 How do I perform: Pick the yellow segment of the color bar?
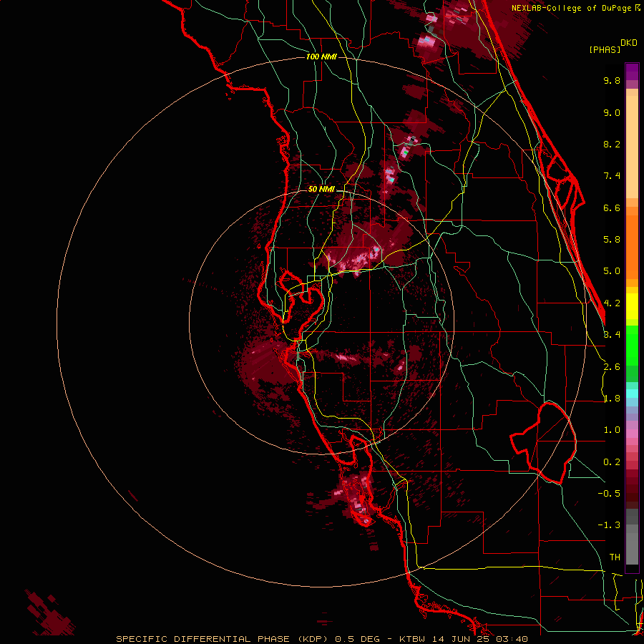point(632,306)
